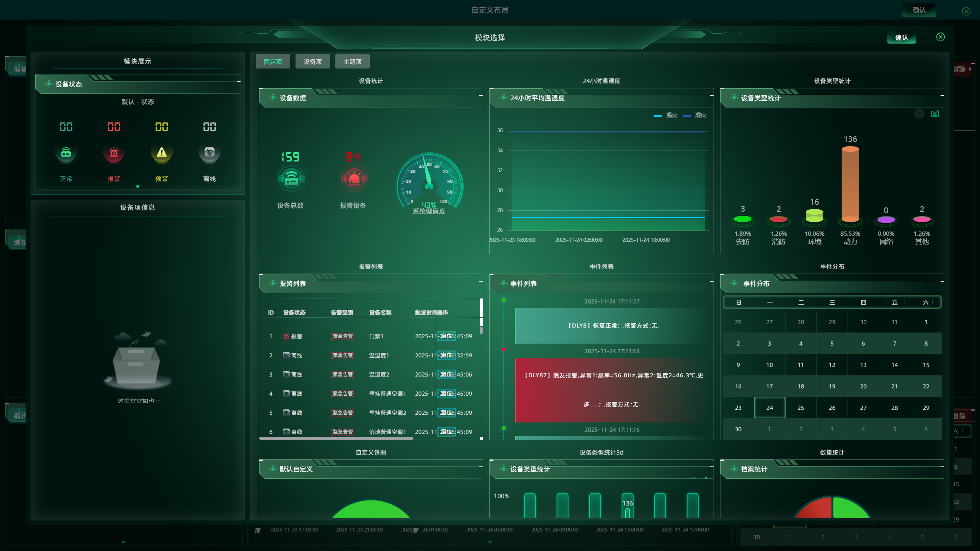
Task: Collapse the 事件列表 panel header
Action: click(x=711, y=281)
